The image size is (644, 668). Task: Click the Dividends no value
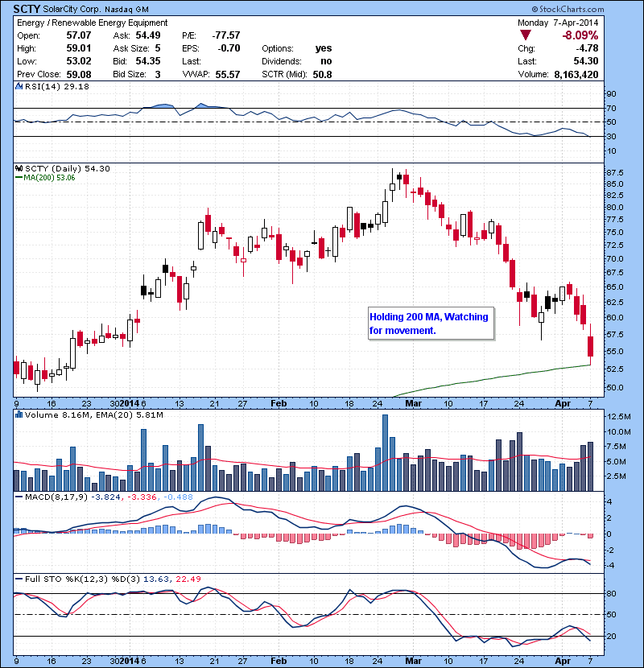(326, 61)
